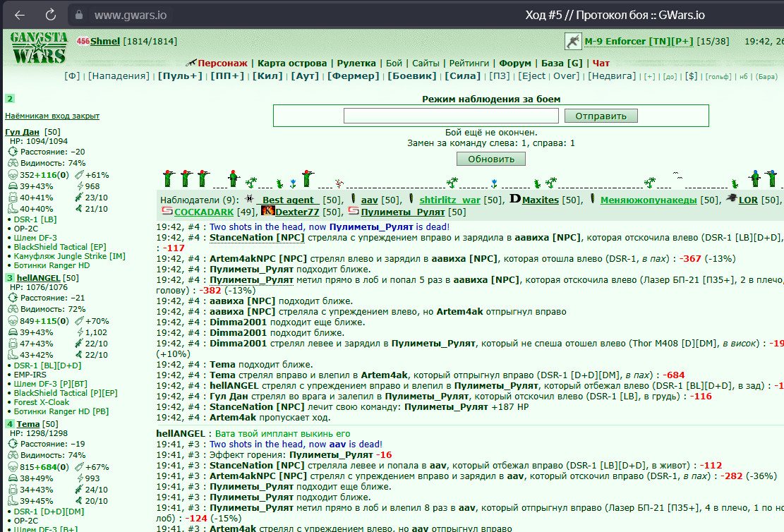Open the Форум menu link
The width and height of the screenshot is (784, 532).
(x=515, y=63)
